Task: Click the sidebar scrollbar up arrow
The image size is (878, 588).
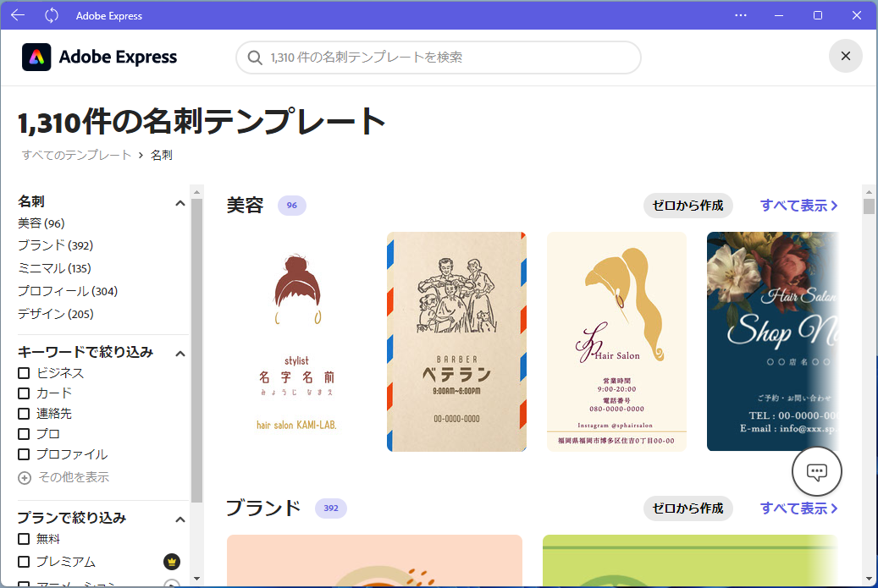Action: 196,192
